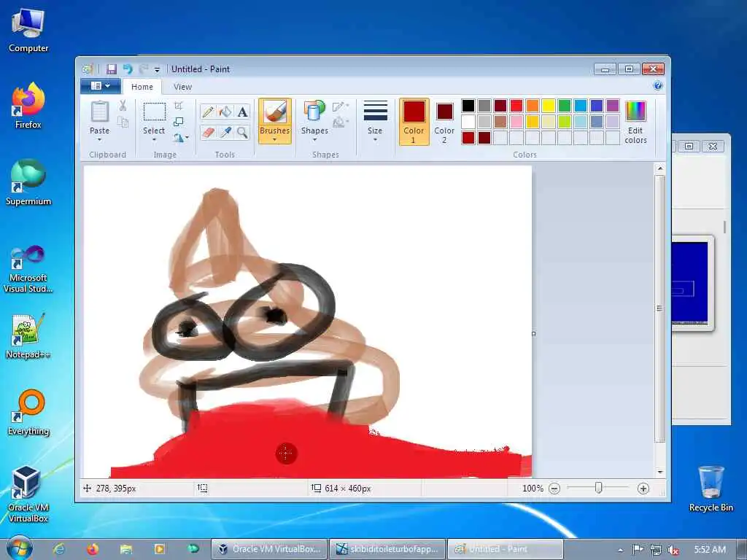Select the Pencil tool

(208, 112)
